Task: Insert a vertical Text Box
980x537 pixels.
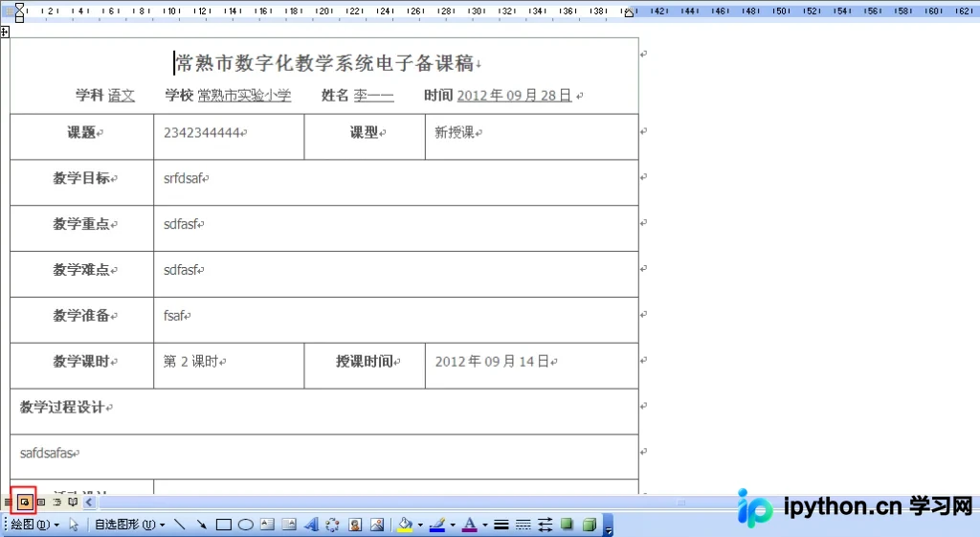Action: point(289,525)
